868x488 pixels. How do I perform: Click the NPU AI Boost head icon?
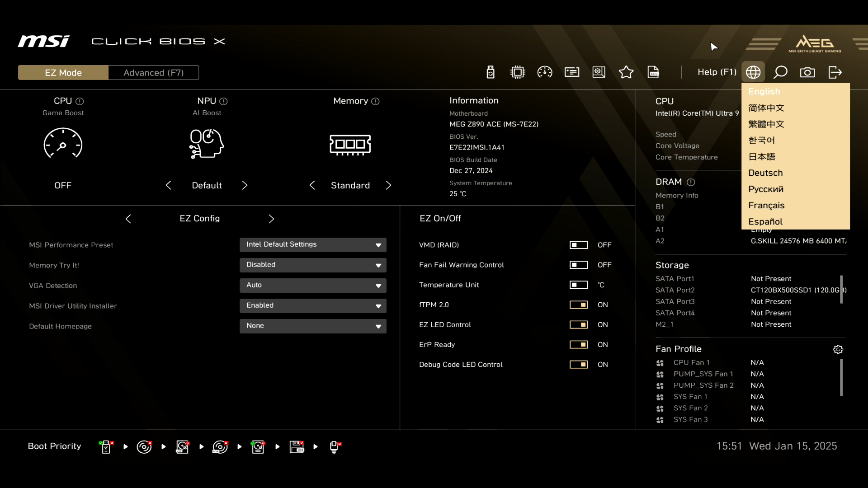coord(207,144)
